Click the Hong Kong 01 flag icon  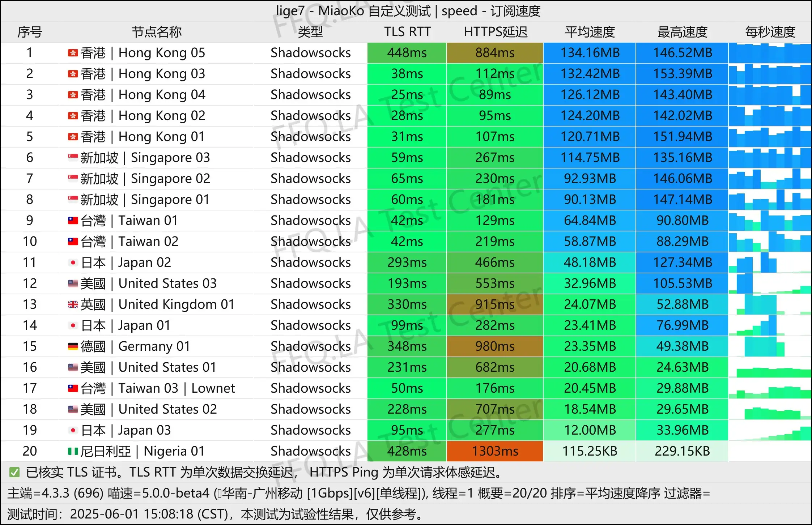(73, 137)
